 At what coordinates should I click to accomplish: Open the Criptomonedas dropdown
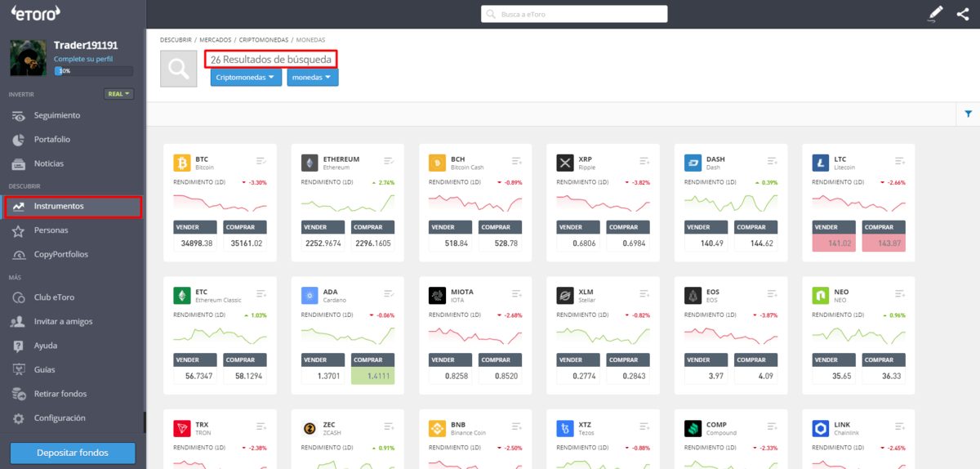(247, 77)
